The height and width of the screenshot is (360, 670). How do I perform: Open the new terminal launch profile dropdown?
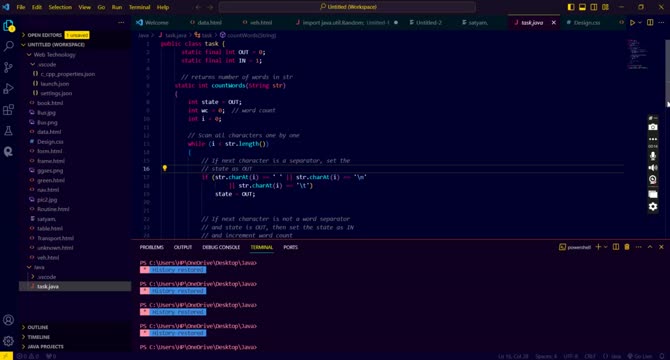(605, 247)
